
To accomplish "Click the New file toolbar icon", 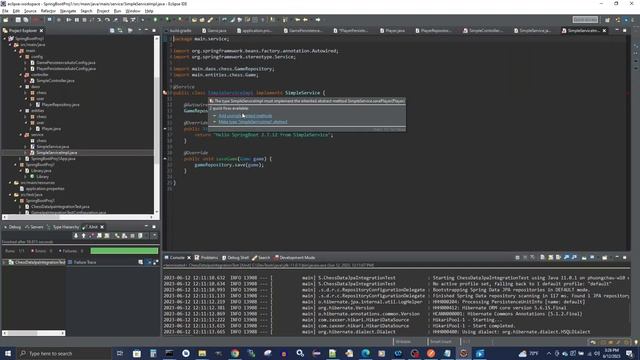I will pyautogui.click(x=6, y=20).
